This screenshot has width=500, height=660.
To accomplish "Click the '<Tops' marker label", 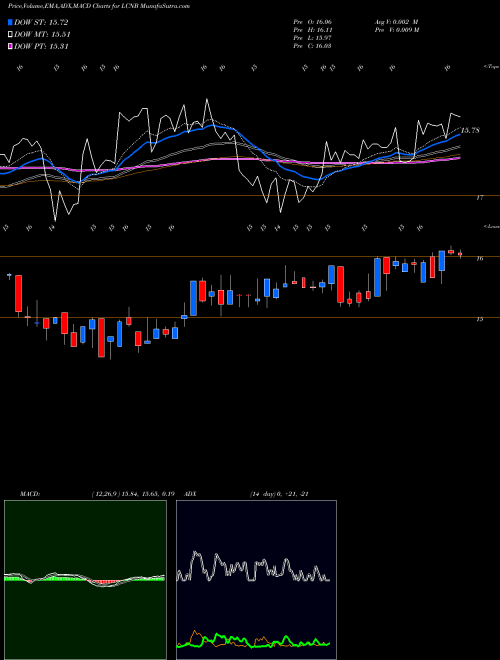I will 491,67.
